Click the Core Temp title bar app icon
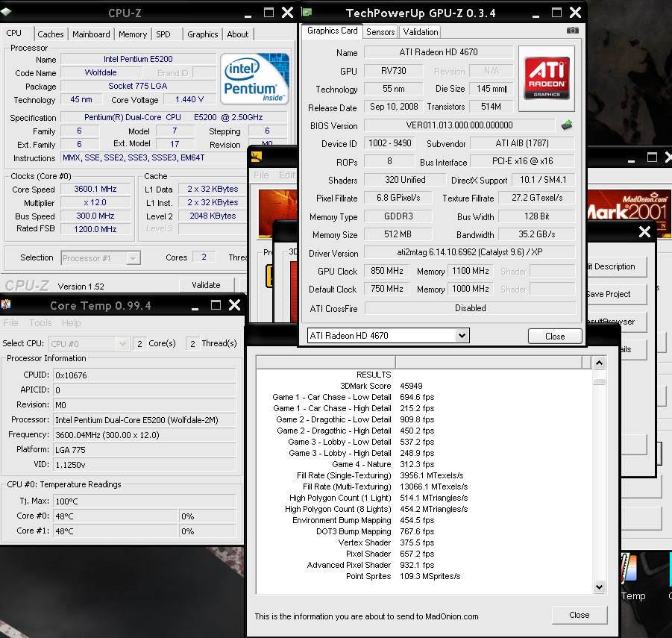672x638 pixels. point(6,305)
